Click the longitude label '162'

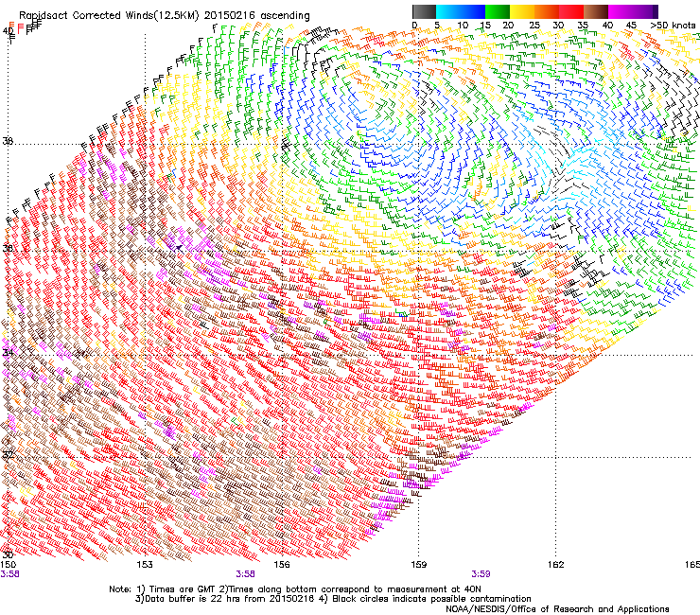pos(555,565)
